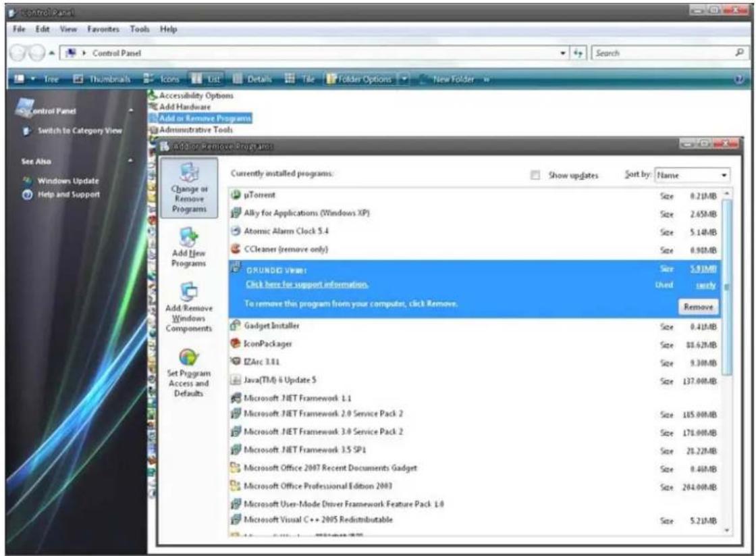Select Alky for Applications (Windows XP)
Viewport: 756px width, 556px height.
tap(475, 213)
